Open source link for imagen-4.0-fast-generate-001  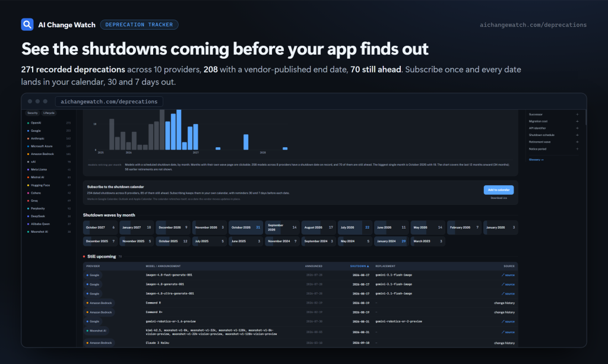tap(508, 276)
